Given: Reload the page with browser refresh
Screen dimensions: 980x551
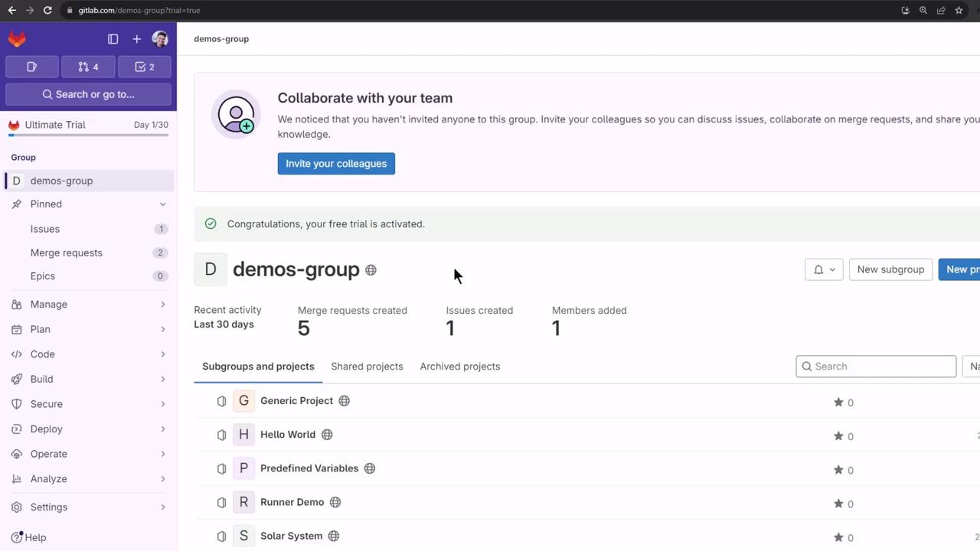Looking at the screenshot, I should pos(47,10).
